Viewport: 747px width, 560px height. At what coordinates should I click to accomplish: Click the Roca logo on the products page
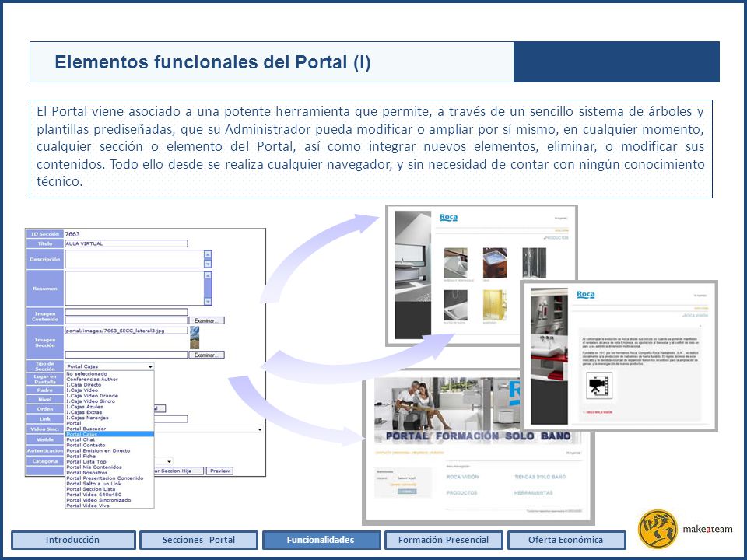point(448,218)
